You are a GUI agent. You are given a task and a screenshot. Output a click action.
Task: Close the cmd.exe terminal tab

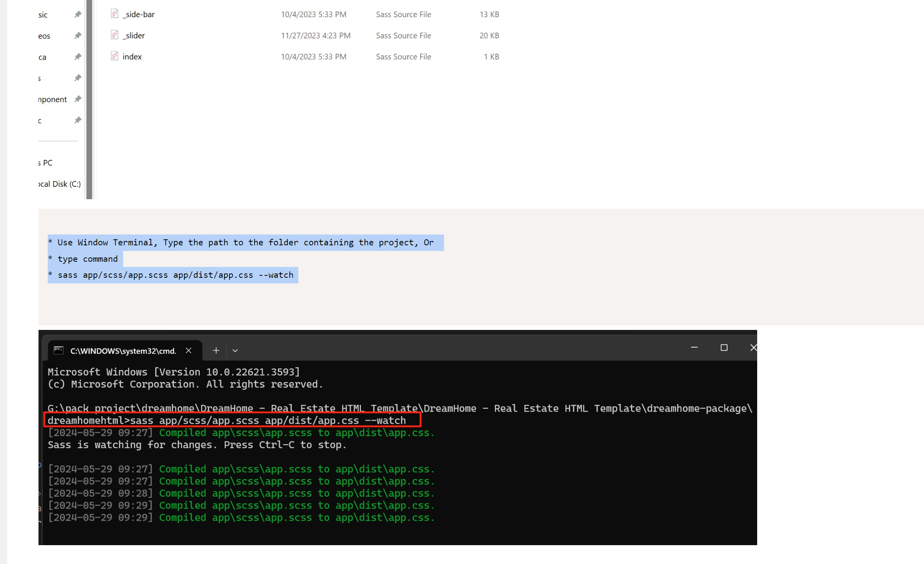coord(188,350)
